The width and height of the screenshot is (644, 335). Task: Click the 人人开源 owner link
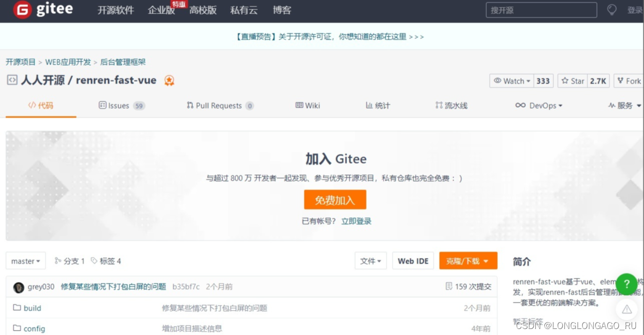coord(43,80)
